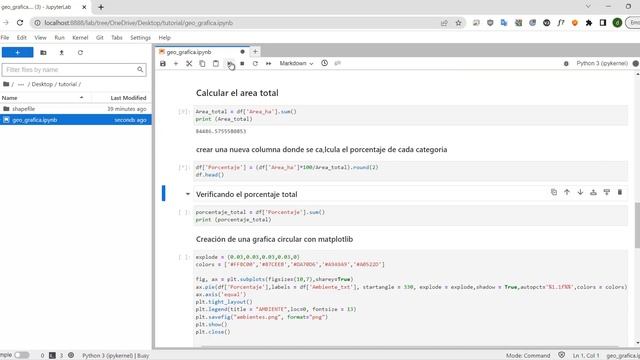This screenshot has width=640, height=360.
Task: Bookmark this page with the star icon
Action: [458, 23]
